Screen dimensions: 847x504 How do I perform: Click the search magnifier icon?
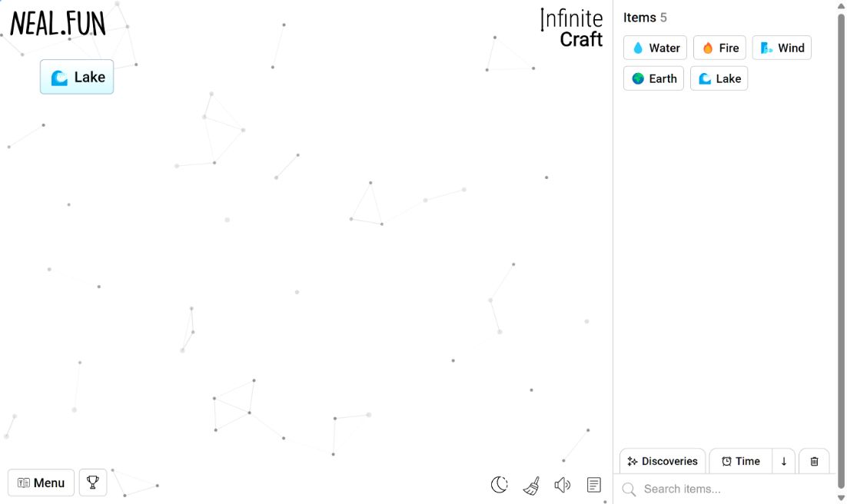[x=629, y=489]
